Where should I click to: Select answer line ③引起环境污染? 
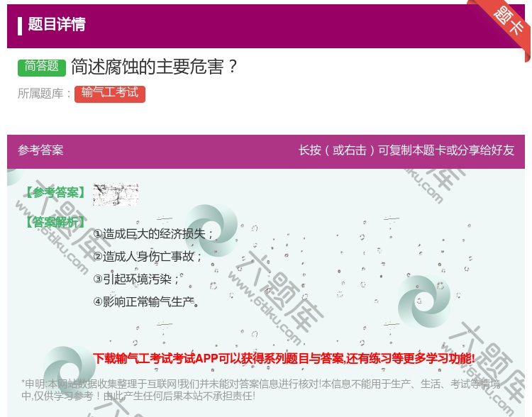[136, 279]
